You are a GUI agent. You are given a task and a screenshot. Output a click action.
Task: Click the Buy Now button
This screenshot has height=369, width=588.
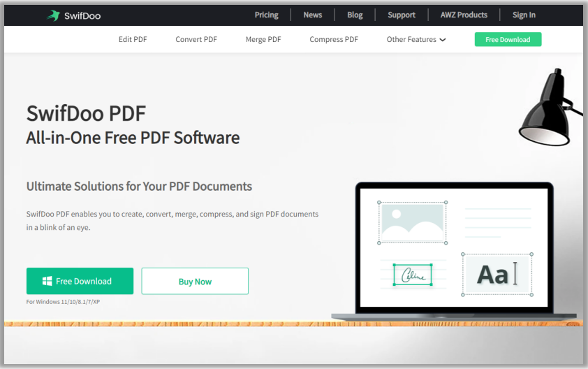pos(195,281)
